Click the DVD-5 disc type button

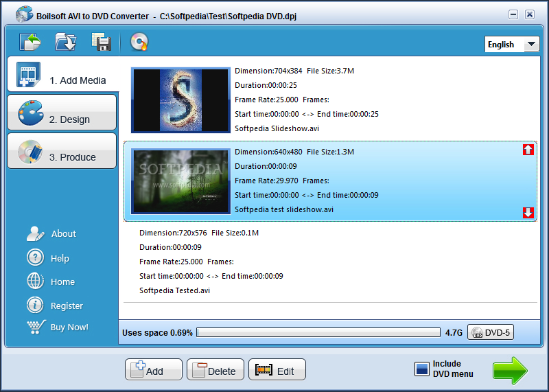(491, 332)
